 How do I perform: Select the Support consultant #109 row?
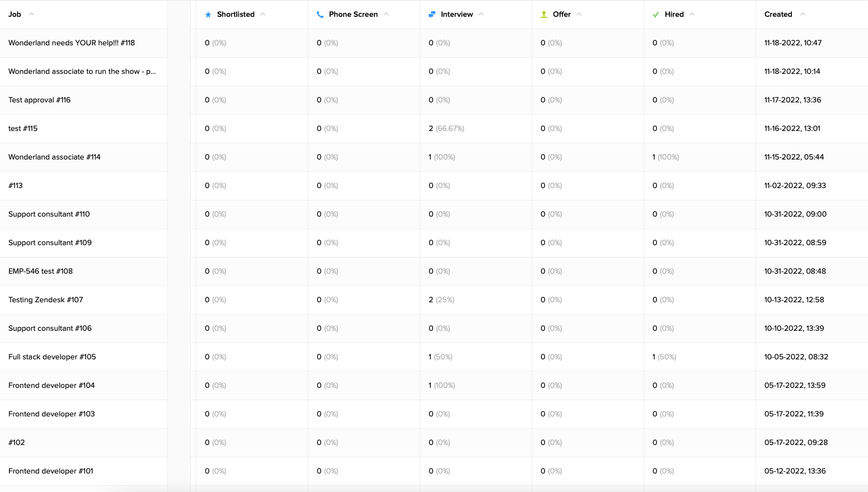point(50,242)
